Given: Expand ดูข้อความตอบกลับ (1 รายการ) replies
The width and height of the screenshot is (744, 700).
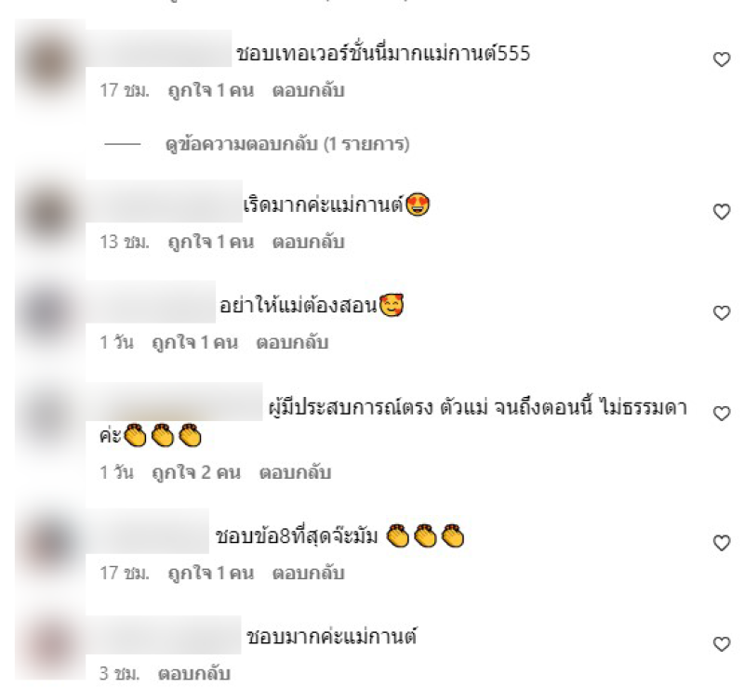Looking at the screenshot, I should coord(287,144).
